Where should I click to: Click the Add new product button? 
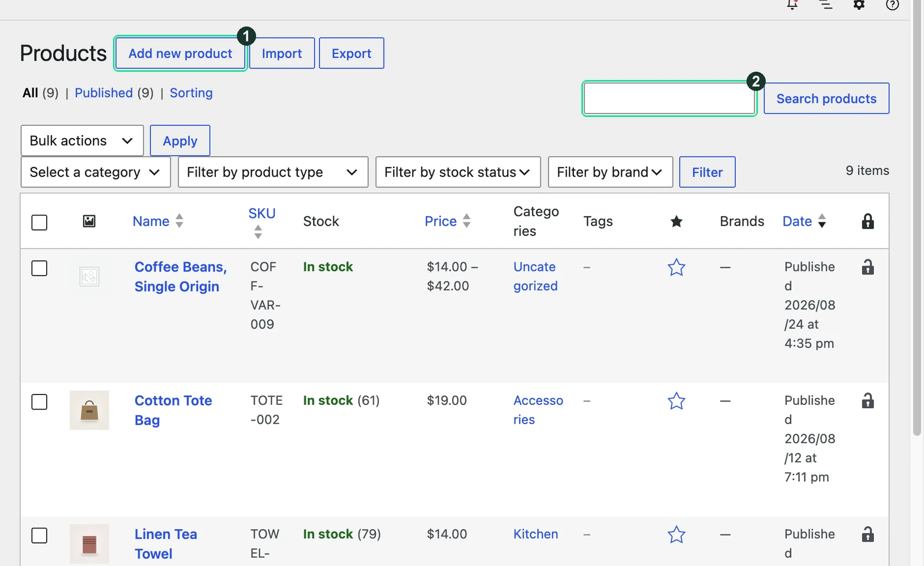pos(180,53)
